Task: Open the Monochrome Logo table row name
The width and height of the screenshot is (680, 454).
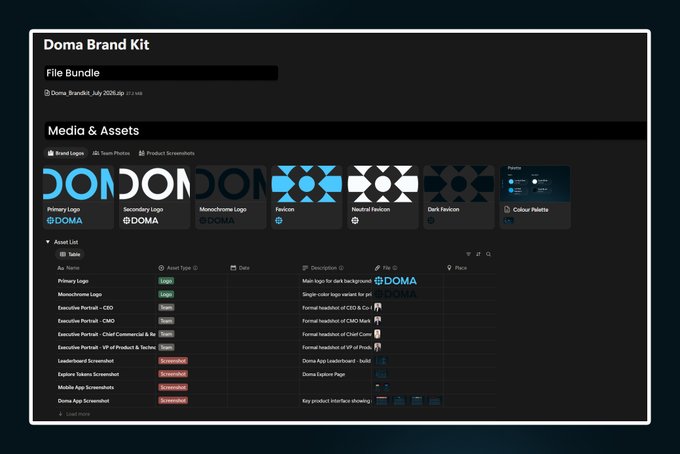Action: pos(80,294)
